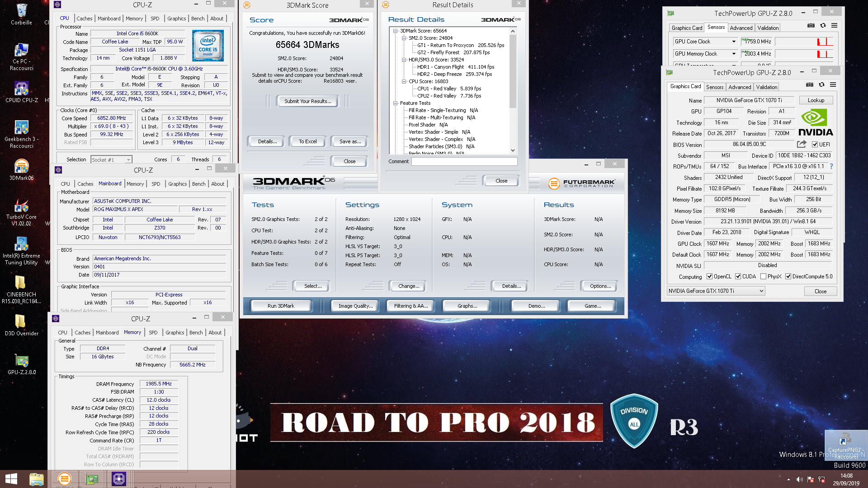Viewport: 868px width, 488px height.
Task: Open File Explorer from the taskbar
Action: click(36, 479)
